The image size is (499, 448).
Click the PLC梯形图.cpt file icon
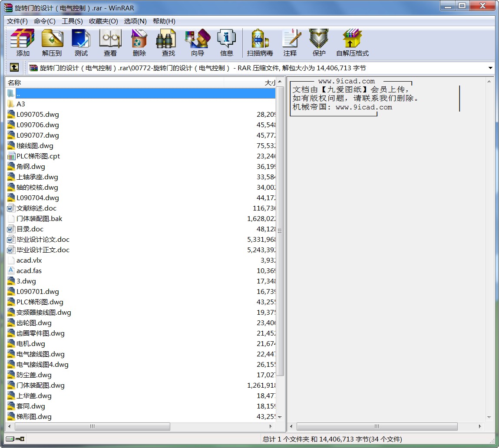pos(11,156)
